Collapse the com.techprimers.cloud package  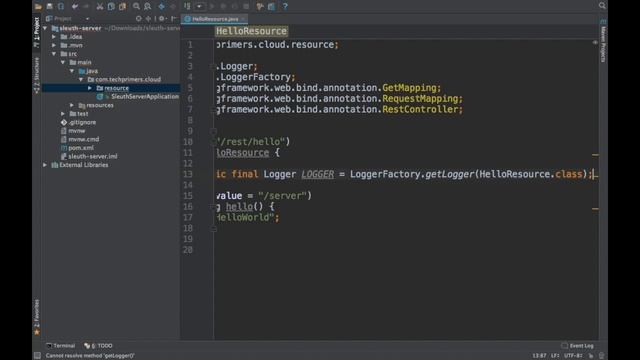tap(81, 80)
